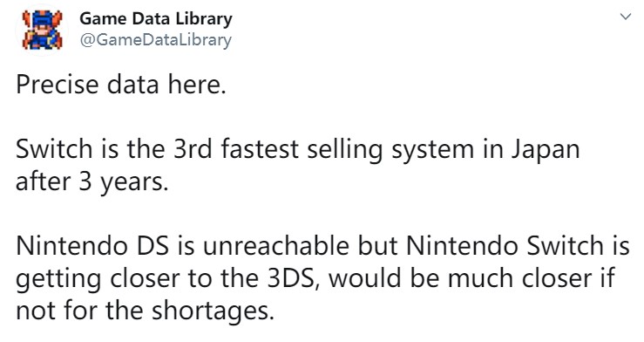The height and width of the screenshot is (342, 644).
Task: Click the 'Precise data here.' sentence
Action: click(x=121, y=85)
